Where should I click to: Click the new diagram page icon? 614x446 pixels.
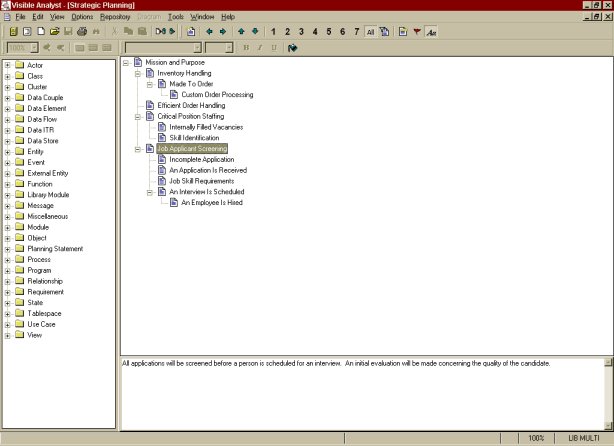click(27, 32)
